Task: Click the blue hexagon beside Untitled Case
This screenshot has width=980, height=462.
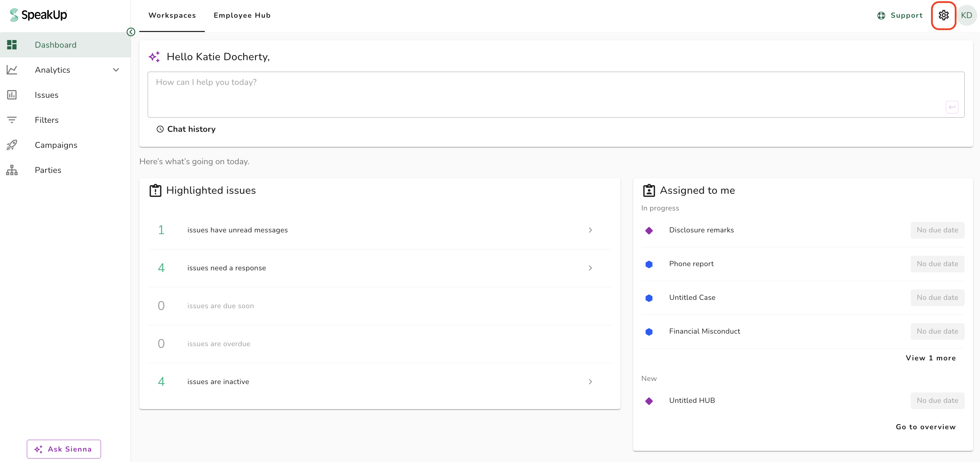Action: tap(649, 298)
